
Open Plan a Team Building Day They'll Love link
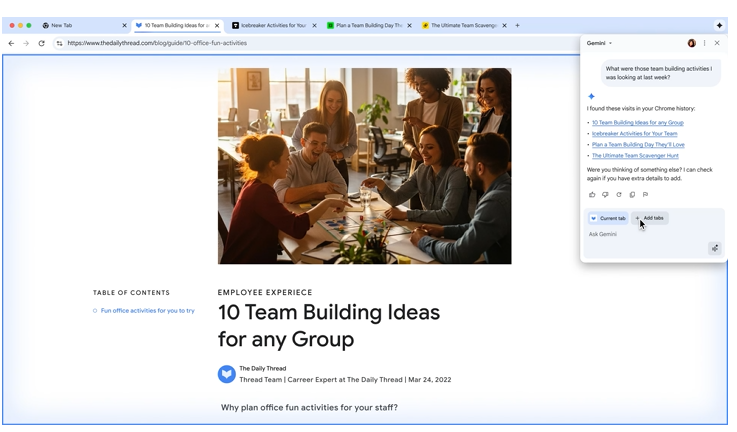pyautogui.click(x=638, y=145)
